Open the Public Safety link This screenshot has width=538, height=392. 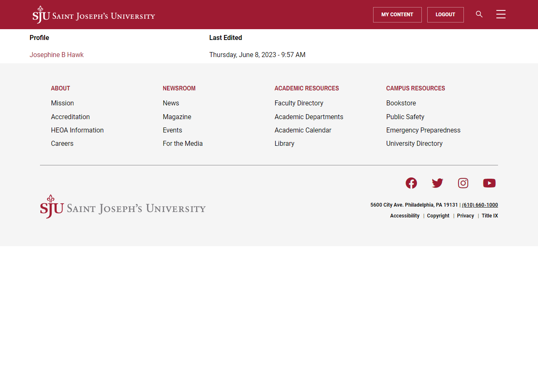pyautogui.click(x=405, y=117)
